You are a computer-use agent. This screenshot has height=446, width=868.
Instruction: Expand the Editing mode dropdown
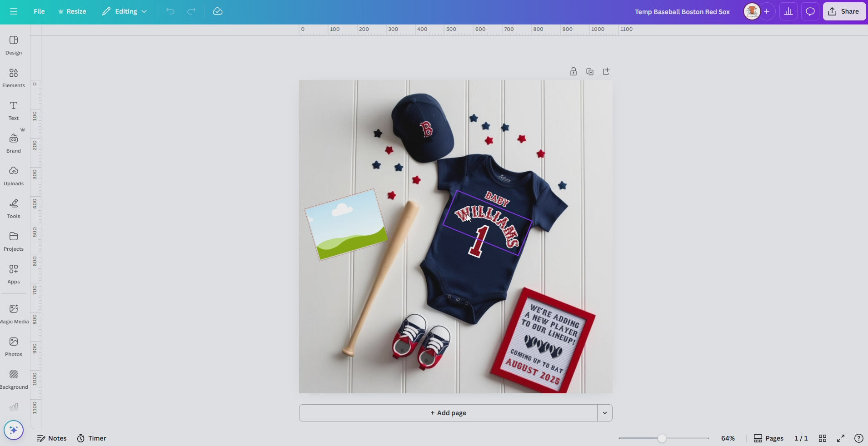[125, 11]
